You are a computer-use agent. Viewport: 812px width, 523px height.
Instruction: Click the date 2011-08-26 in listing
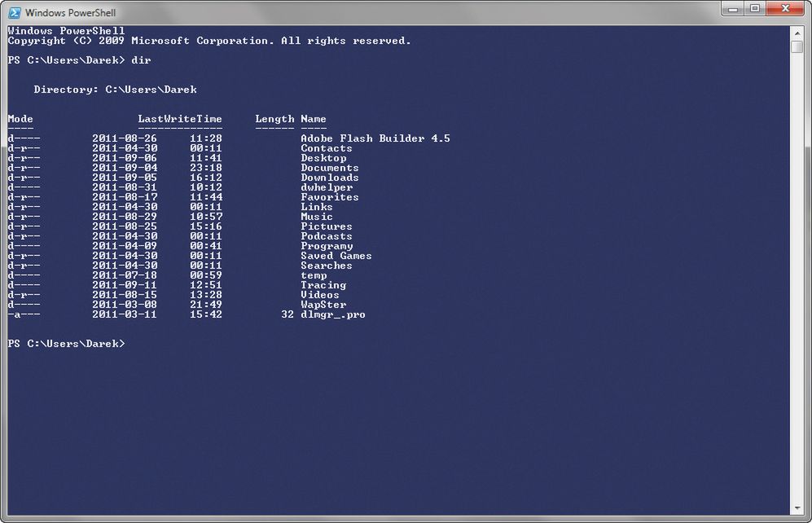point(125,138)
